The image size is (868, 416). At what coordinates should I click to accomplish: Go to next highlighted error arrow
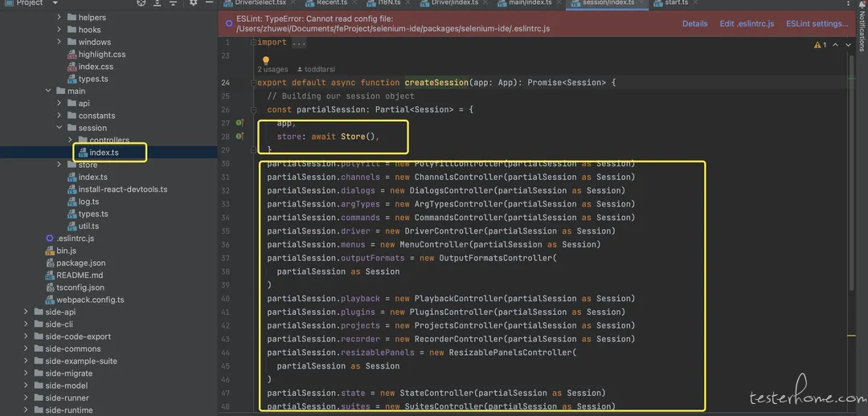pos(848,45)
